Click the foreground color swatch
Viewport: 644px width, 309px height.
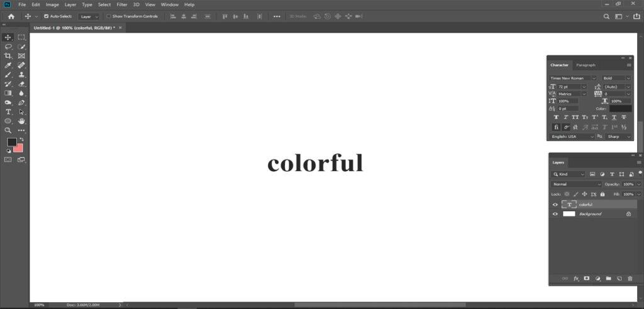[11, 142]
